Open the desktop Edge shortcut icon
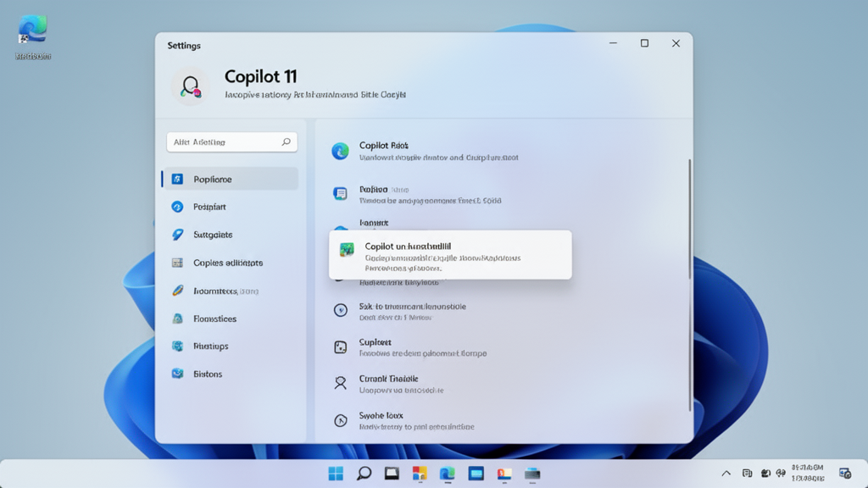 click(33, 30)
